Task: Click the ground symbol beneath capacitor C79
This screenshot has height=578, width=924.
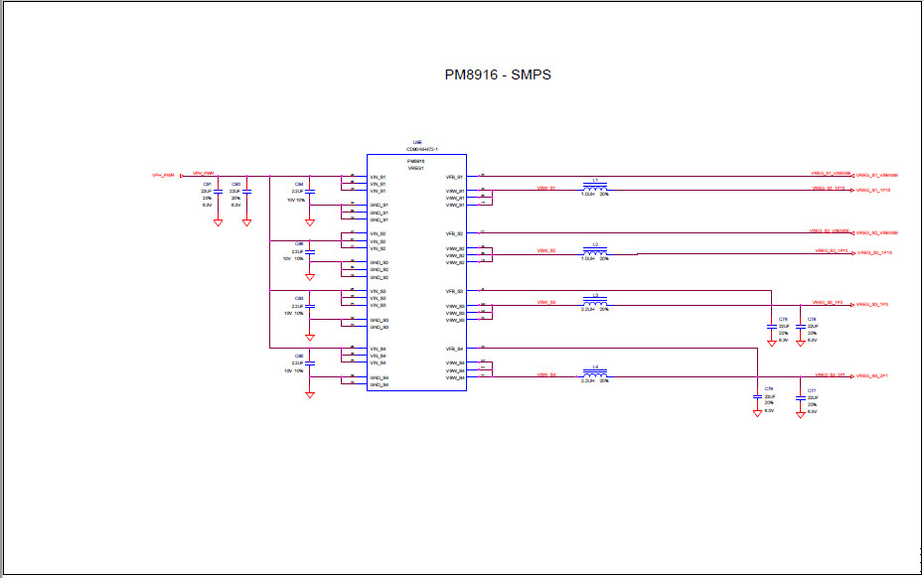Action: click(x=757, y=412)
